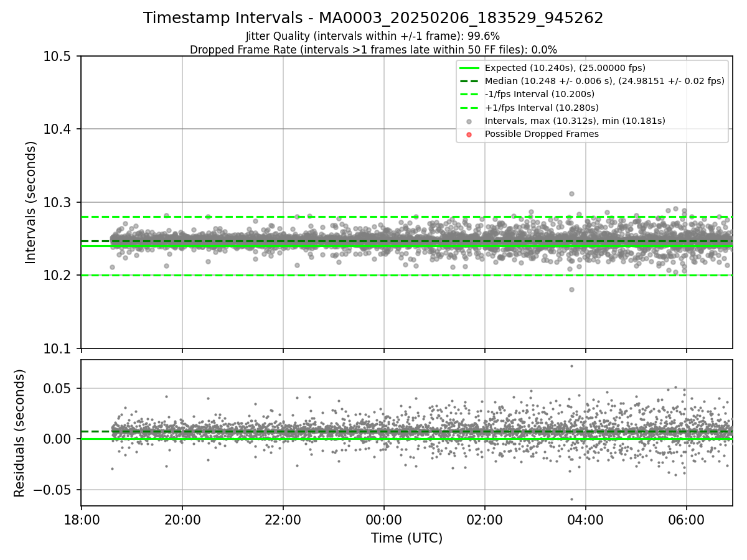Click the 20:00 time tick label

[182, 519]
